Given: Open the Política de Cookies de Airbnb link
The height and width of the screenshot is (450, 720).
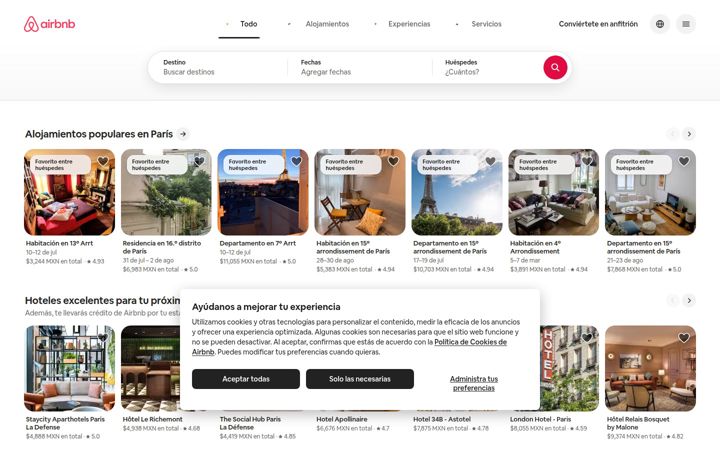Looking at the screenshot, I should (x=470, y=342).
